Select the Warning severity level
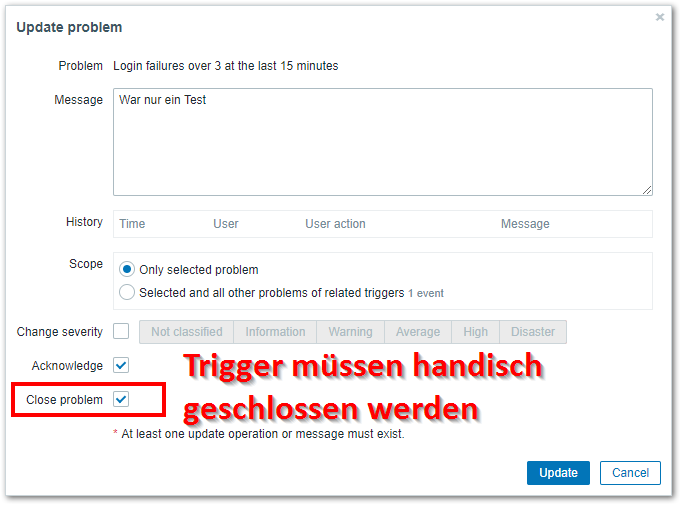This screenshot has height=505, width=681. [350, 332]
